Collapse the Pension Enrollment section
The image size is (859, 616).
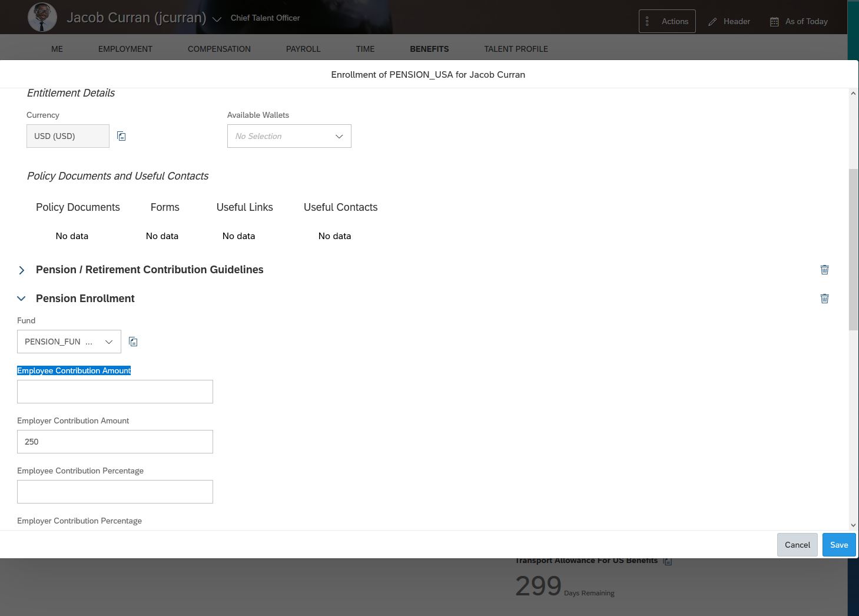click(x=22, y=299)
